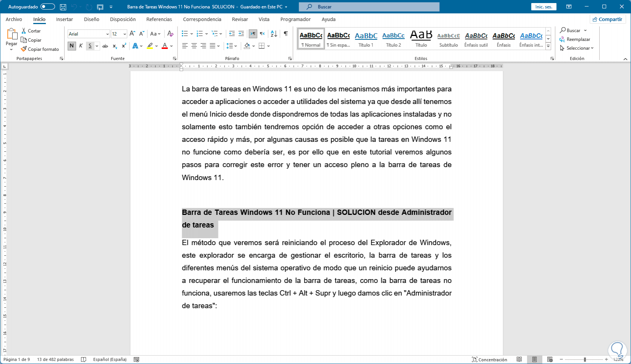The image size is (631, 364).
Task: Expand the underline style dropdown arrow
Action: [97, 46]
